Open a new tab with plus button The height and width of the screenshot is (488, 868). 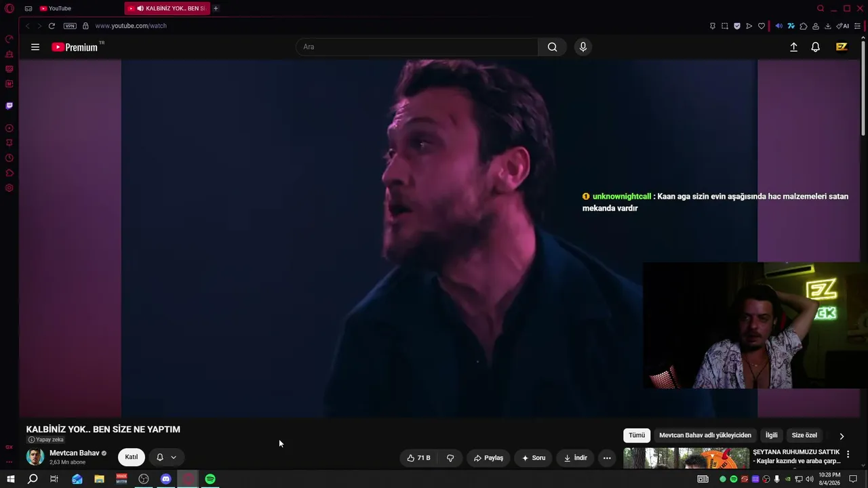tap(216, 8)
